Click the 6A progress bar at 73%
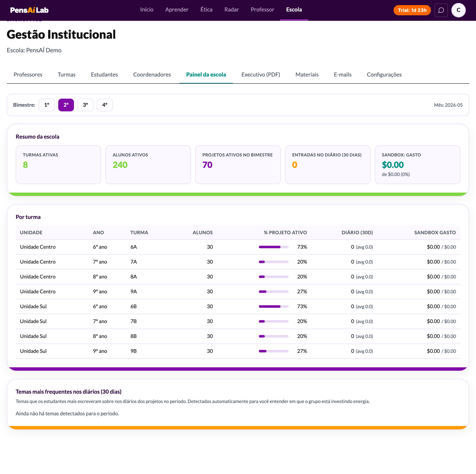 [273, 247]
